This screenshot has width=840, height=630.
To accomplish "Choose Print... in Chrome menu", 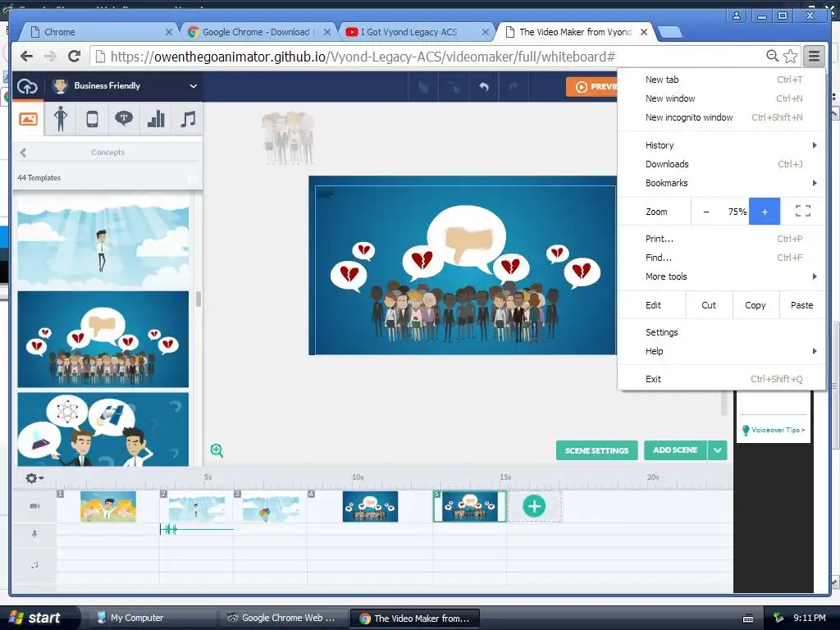I will point(722,239).
